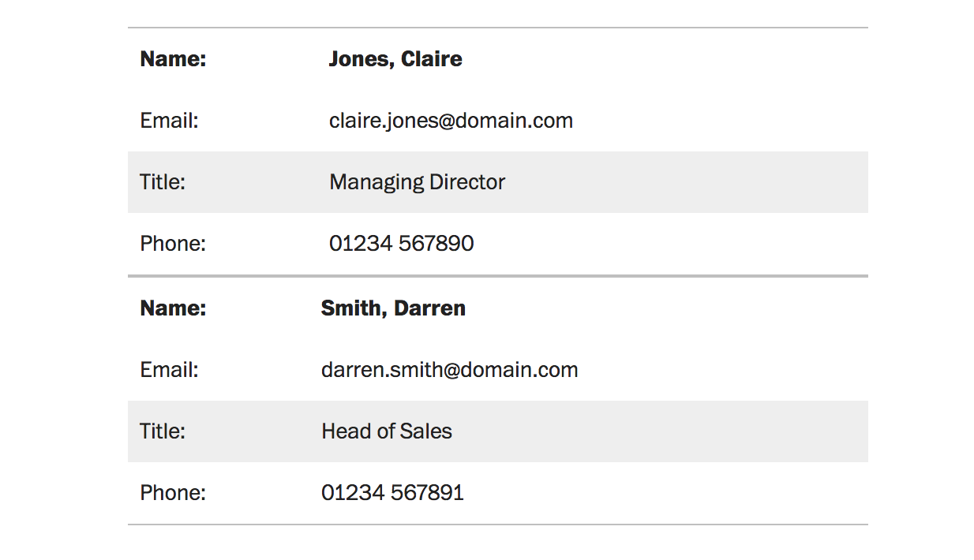Viewport: 974px width, 560px height.
Task: Select the Head of Sales title text
Action: coord(387,431)
